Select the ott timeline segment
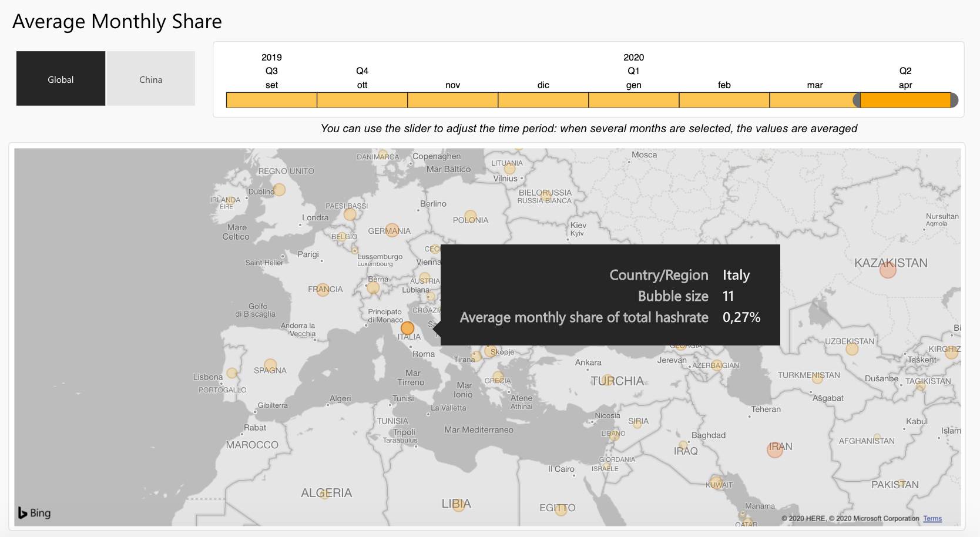Viewport: 980px width, 537px height. [x=362, y=100]
